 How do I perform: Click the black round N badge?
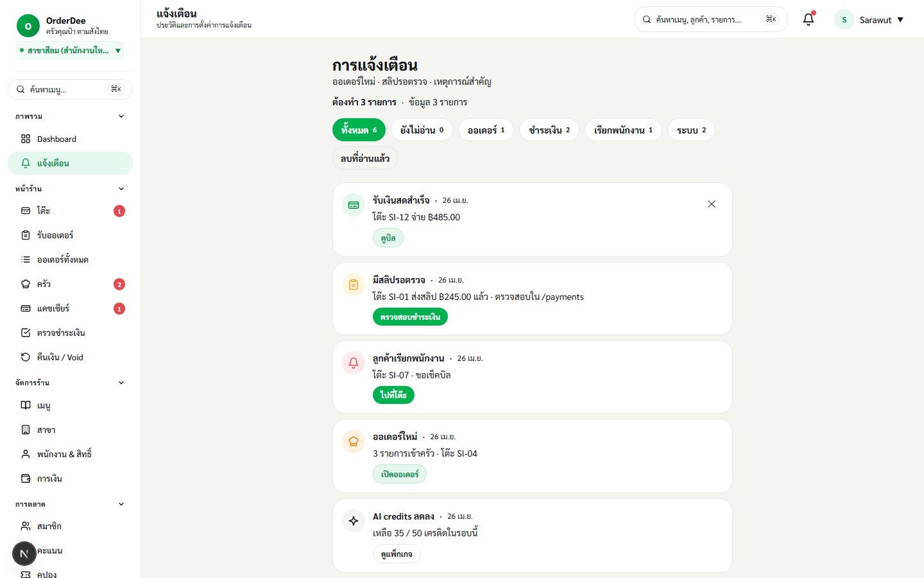pos(24,554)
